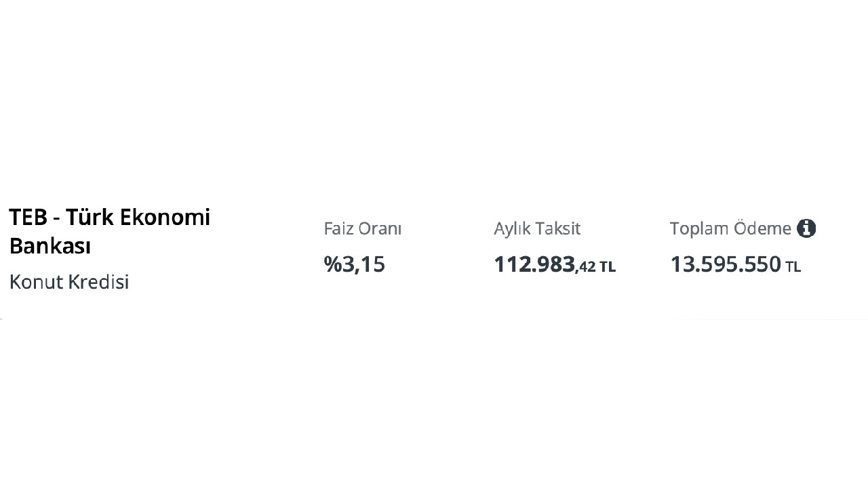Viewport: 868px width, 488px height.
Task: Click the word Oranı in rate label
Action: [x=380, y=229]
